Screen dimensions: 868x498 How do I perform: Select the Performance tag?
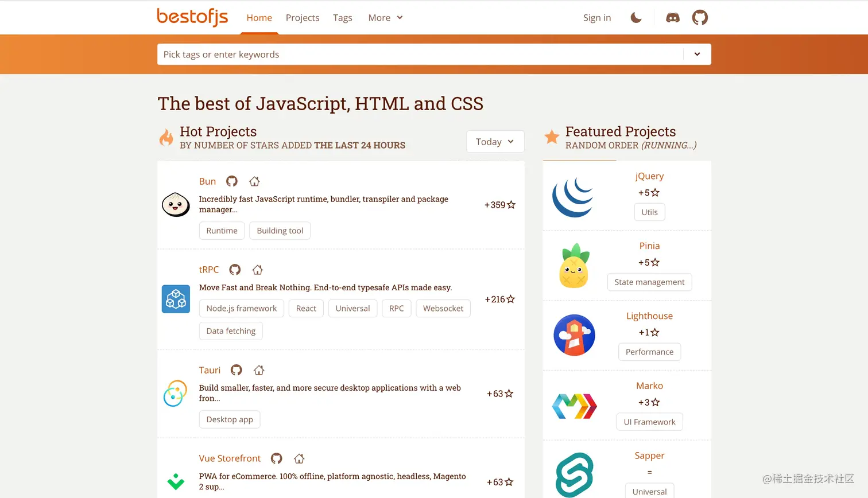pyautogui.click(x=649, y=352)
